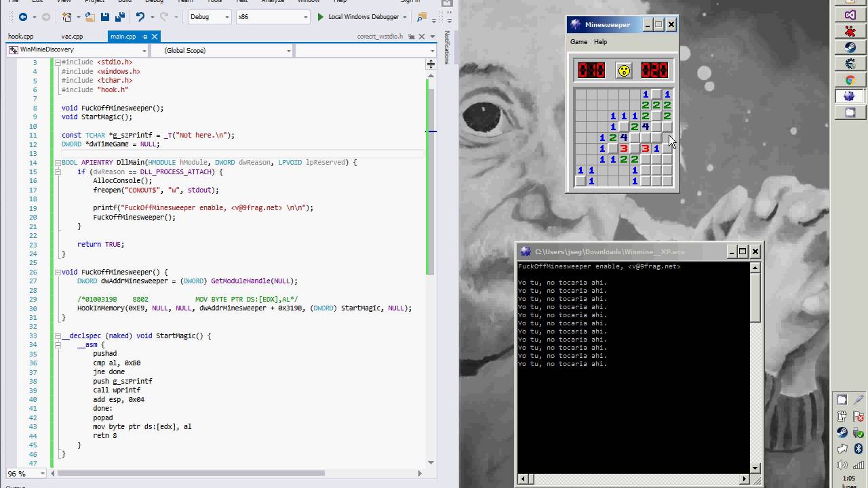
Task: Collapse the function at line 26
Action: 58,272
